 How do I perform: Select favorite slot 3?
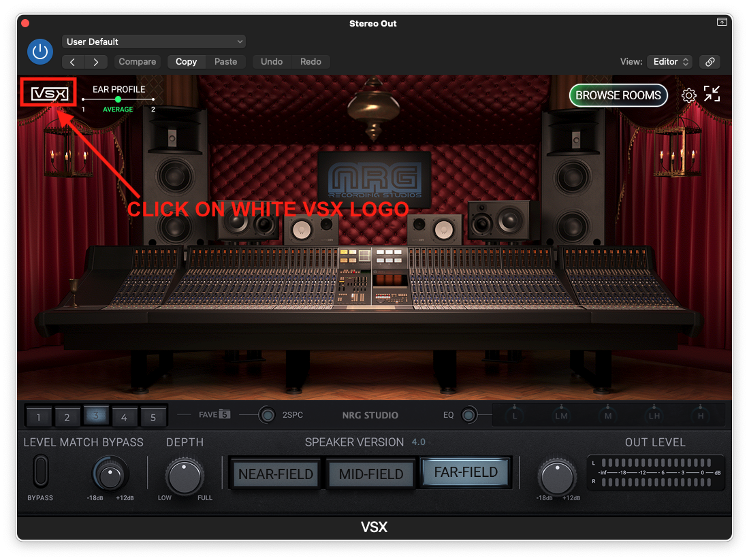[95, 415]
